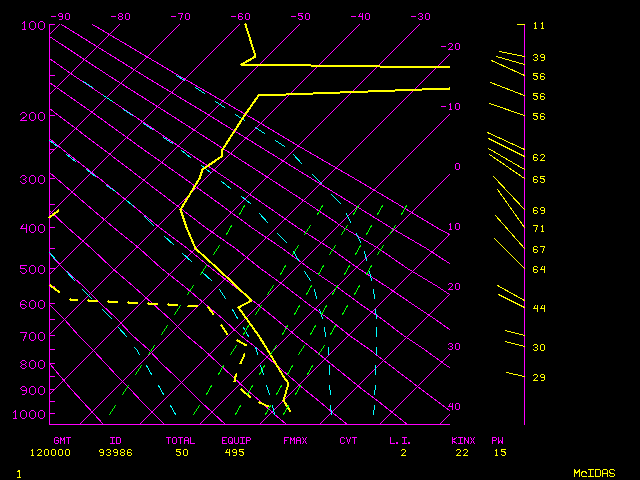640x480 pixels.
Task: Click the 100 pressure level label
Action: tap(33, 25)
